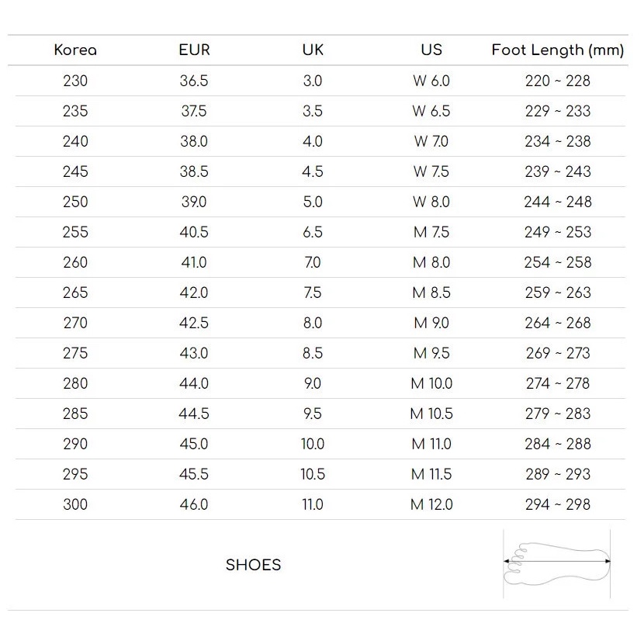Click US size M 10.0
This screenshot has width=644, height=644.
431,383
